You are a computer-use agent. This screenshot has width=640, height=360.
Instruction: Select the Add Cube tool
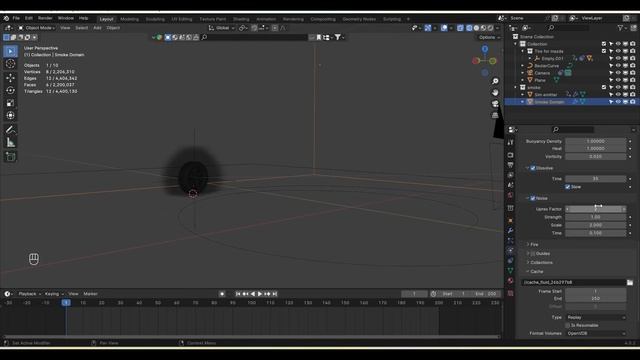coord(11,157)
